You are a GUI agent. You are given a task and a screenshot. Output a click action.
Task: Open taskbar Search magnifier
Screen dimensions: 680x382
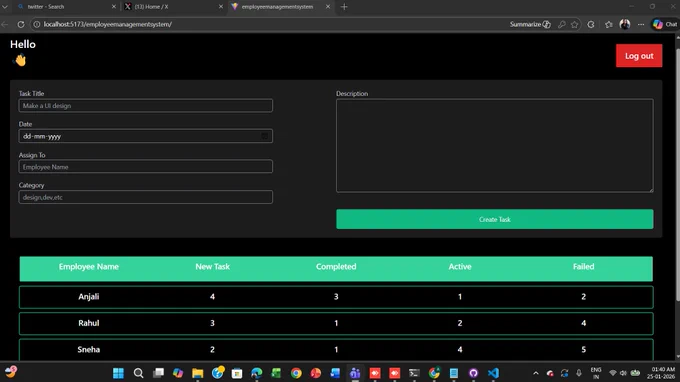pos(138,373)
